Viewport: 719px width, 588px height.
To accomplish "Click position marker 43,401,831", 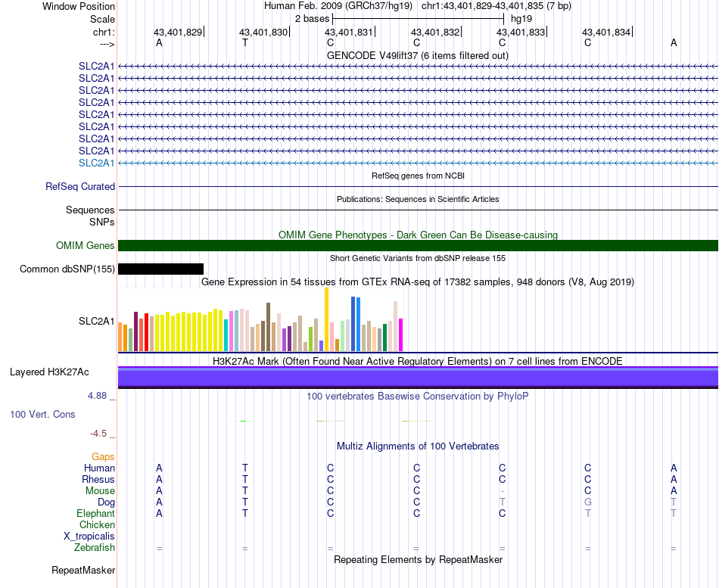I will point(349,32).
